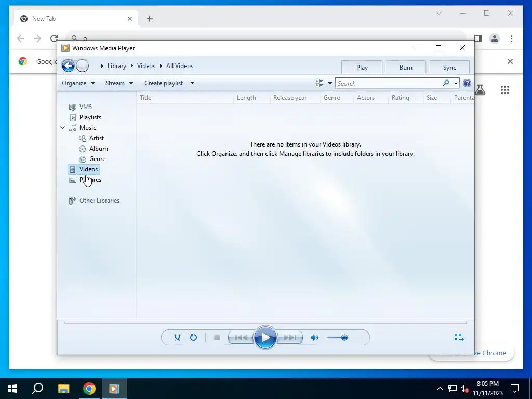Open the Chrome three-dot menu
532x399 pixels.
[x=511, y=38]
